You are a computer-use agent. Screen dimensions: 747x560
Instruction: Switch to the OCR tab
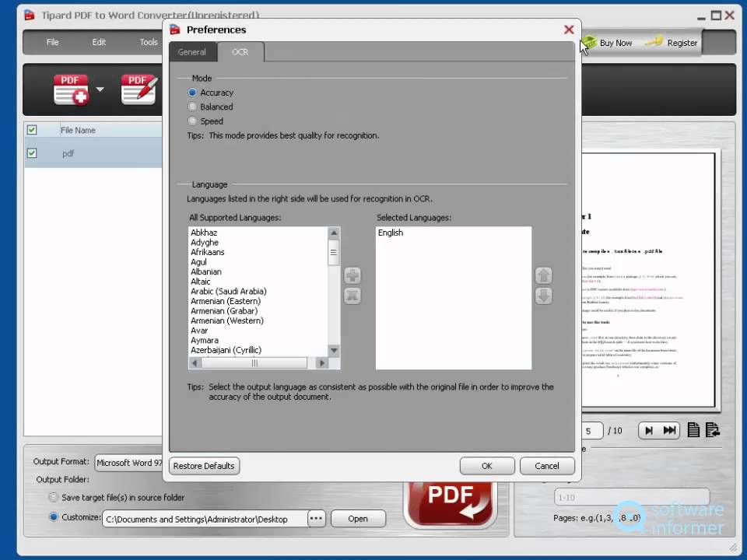[240, 52]
